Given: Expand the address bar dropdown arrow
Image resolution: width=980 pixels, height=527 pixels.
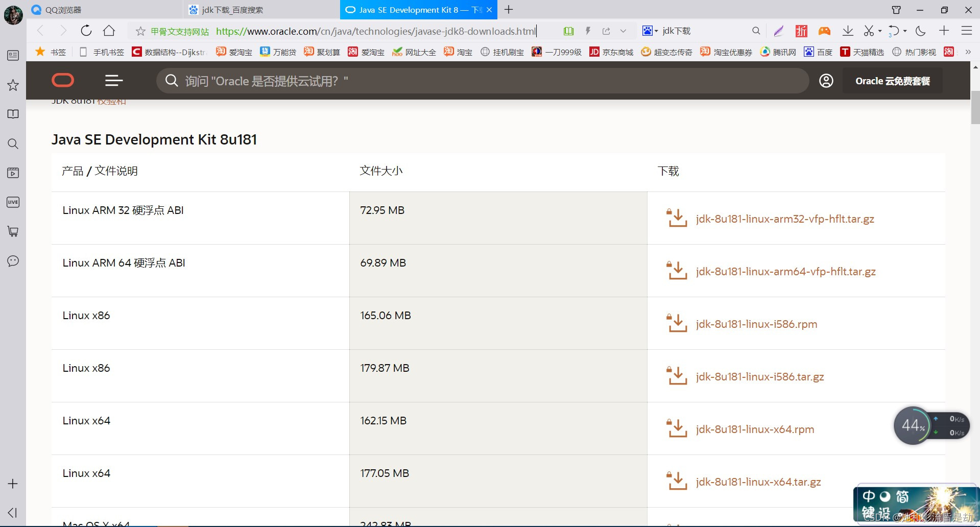Looking at the screenshot, I should 623,31.
